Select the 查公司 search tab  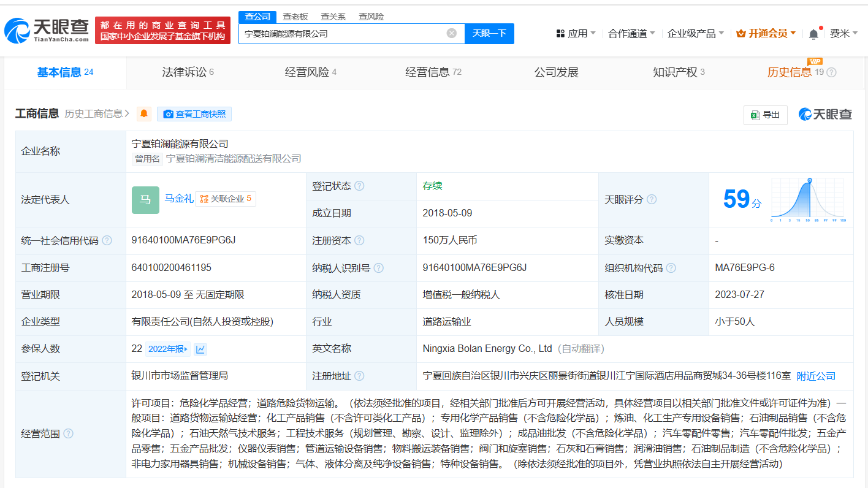257,17
